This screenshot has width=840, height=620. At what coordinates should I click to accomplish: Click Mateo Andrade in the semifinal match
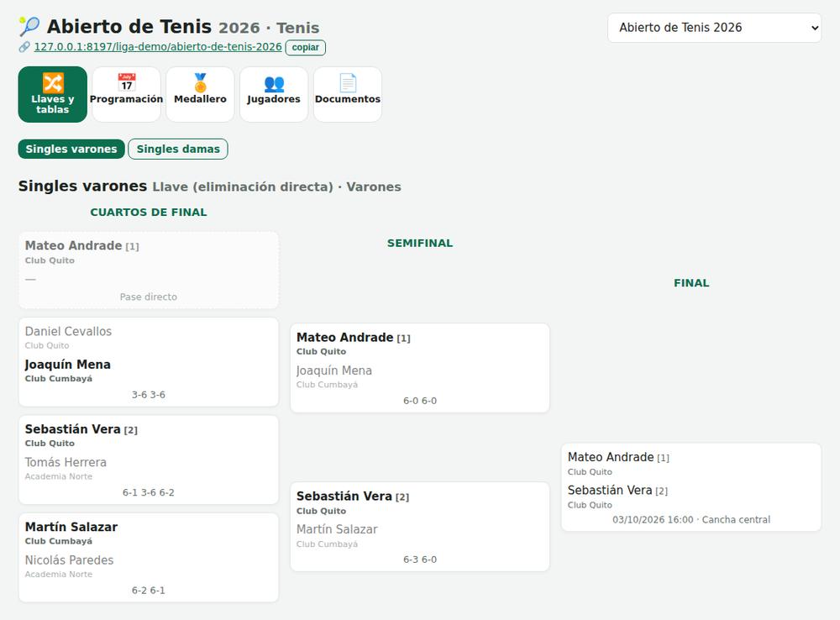click(345, 338)
